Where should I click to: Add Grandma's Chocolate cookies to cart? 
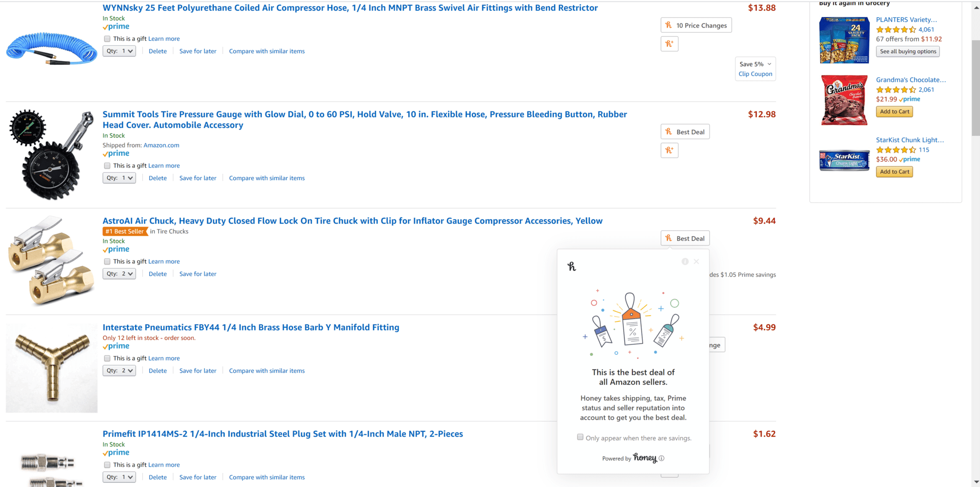coord(894,112)
